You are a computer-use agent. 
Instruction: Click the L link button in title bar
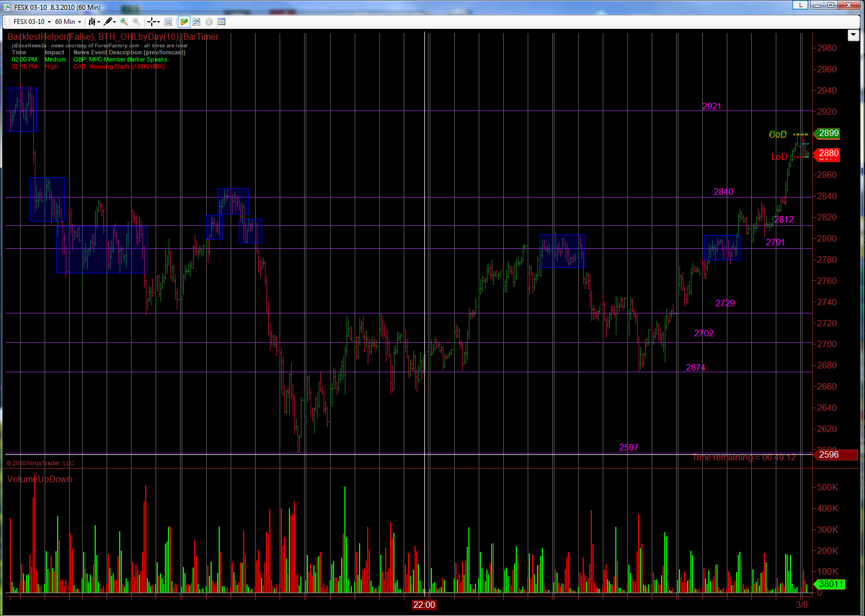point(800,5)
